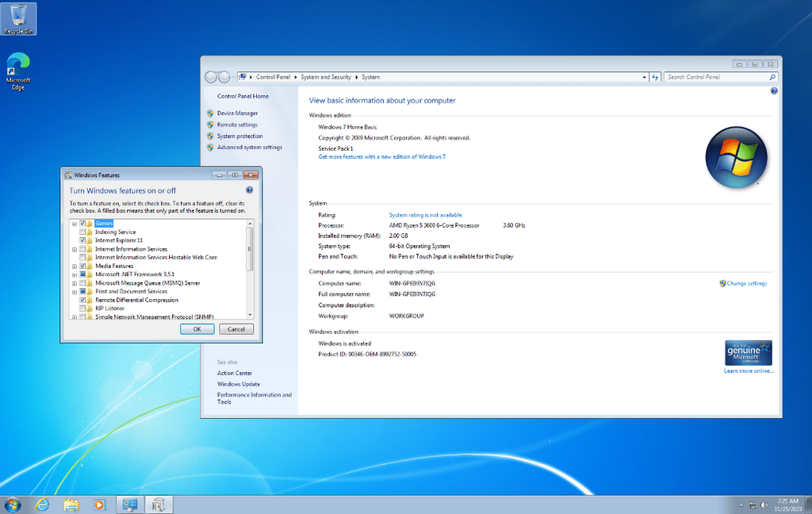Click Get more features with new edition link
Image resolution: width=812 pixels, height=514 pixels.
pyautogui.click(x=381, y=156)
